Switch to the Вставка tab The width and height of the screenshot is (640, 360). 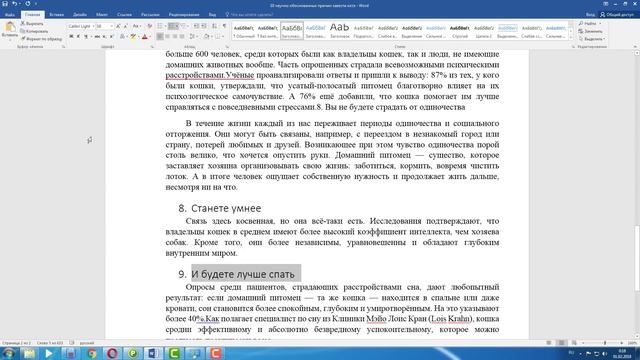pos(56,15)
